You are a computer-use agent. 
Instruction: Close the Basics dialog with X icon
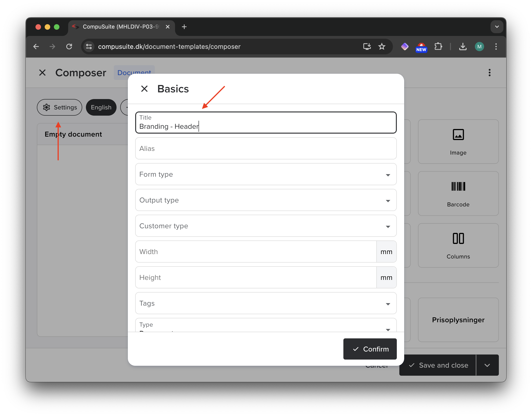(144, 89)
